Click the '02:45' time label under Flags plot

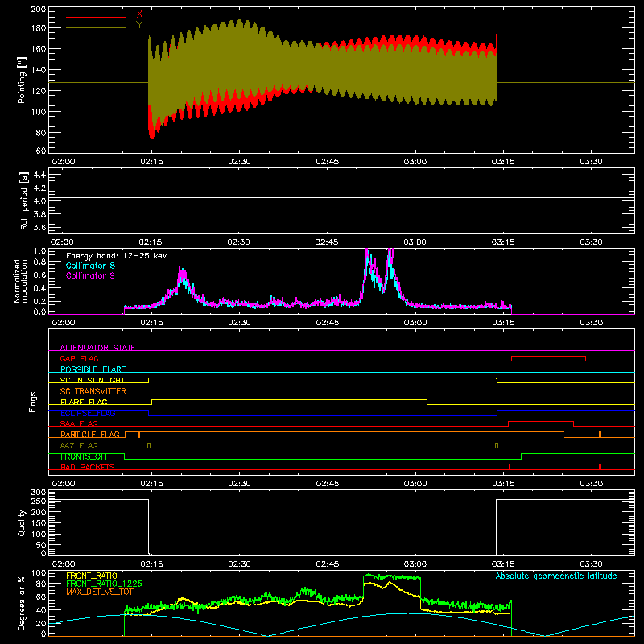[x=328, y=484]
